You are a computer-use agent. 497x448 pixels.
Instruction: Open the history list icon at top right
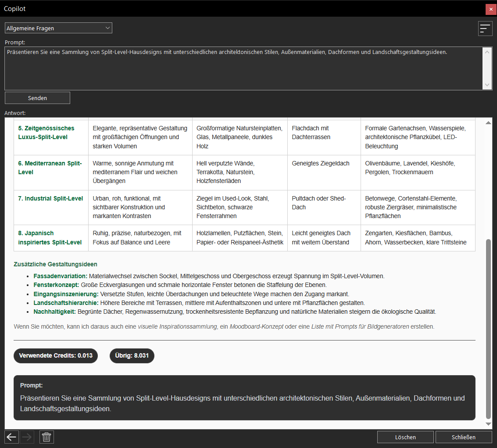(x=485, y=29)
